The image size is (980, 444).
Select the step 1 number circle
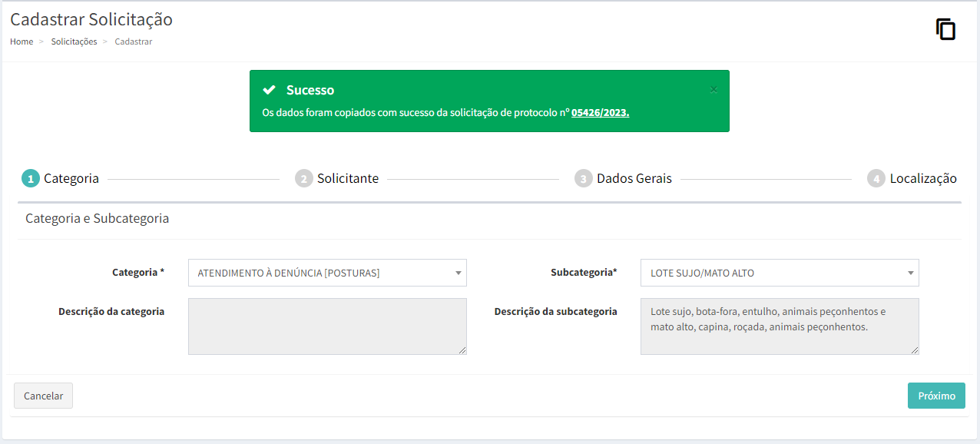[31, 179]
